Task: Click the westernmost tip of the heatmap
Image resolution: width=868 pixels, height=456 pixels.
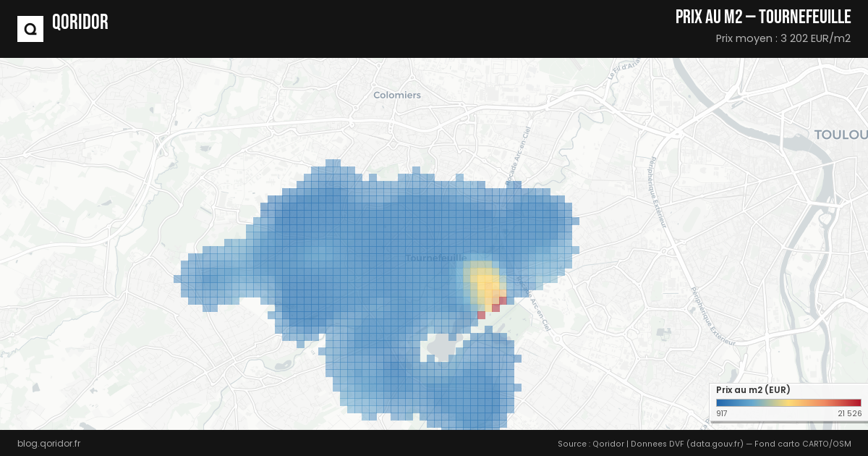Action: click(x=177, y=279)
